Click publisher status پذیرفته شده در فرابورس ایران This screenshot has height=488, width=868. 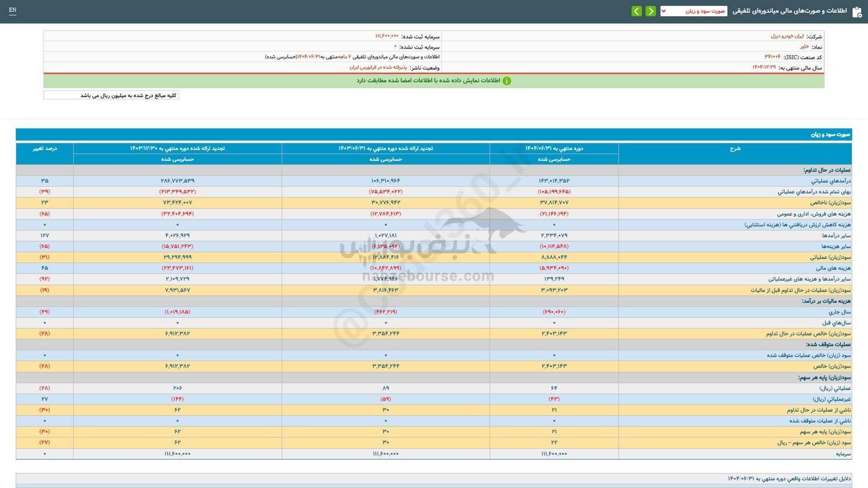coord(378,68)
